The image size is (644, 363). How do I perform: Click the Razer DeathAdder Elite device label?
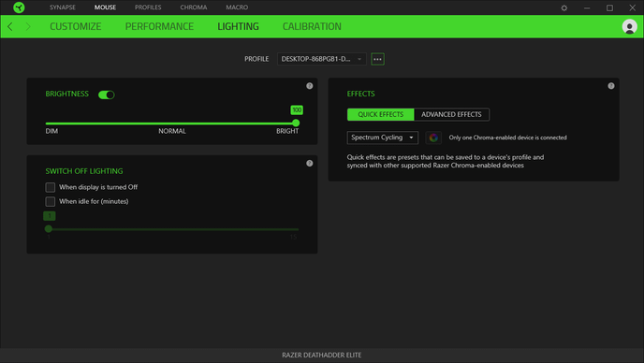[322, 356]
